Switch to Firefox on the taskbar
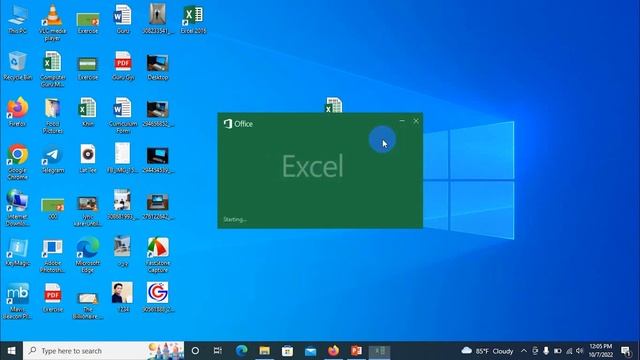This screenshot has width=640, height=360. (333, 351)
